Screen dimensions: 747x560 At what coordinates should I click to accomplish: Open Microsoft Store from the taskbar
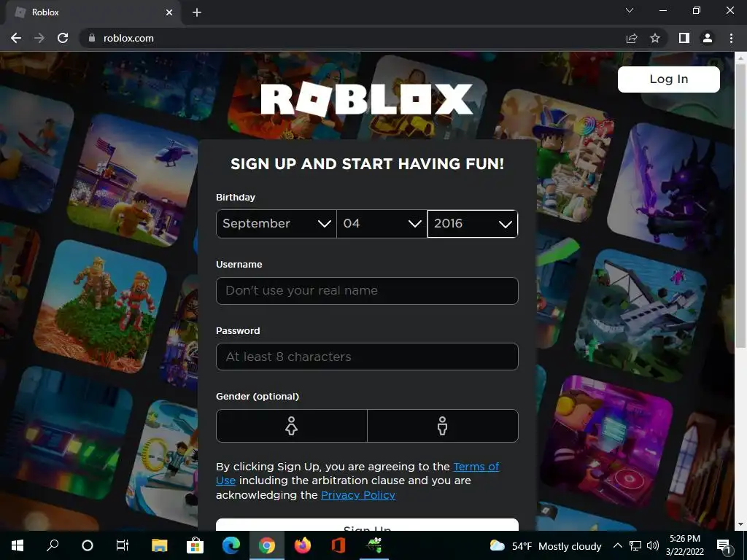(195, 545)
